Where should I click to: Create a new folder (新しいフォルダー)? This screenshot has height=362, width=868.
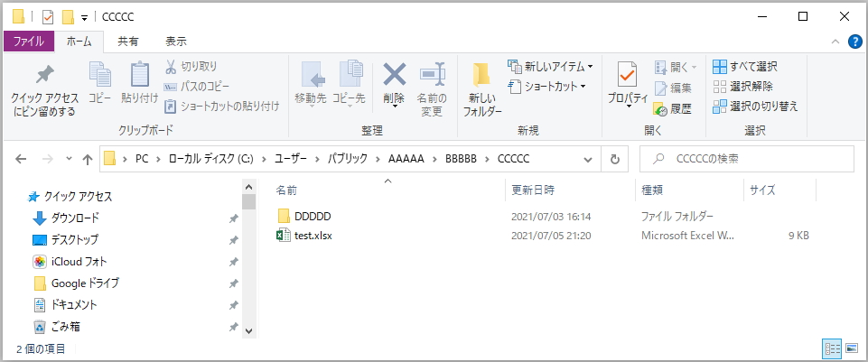click(482, 89)
